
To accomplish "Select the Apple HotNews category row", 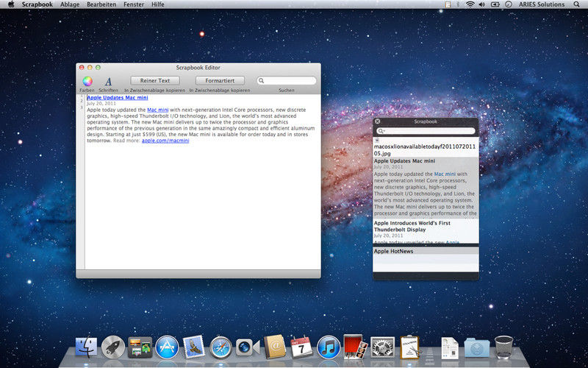I will [x=426, y=251].
